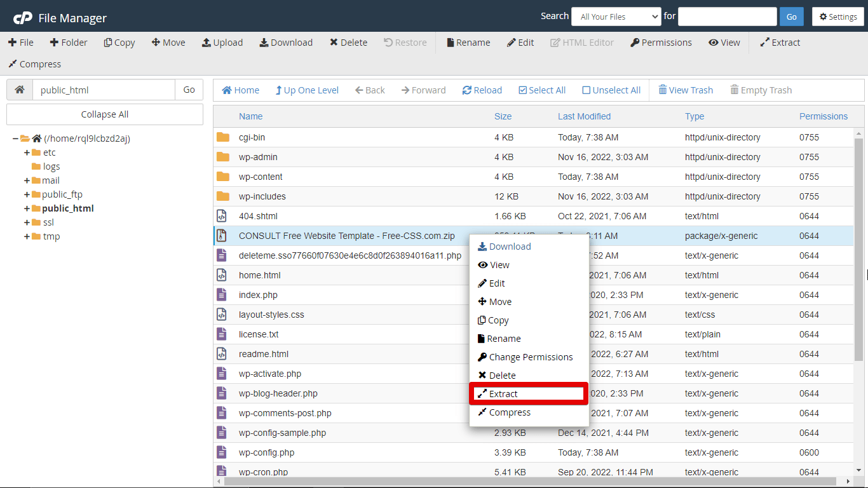Unselect all files
Viewport: 868px width, 488px height.
611,90
